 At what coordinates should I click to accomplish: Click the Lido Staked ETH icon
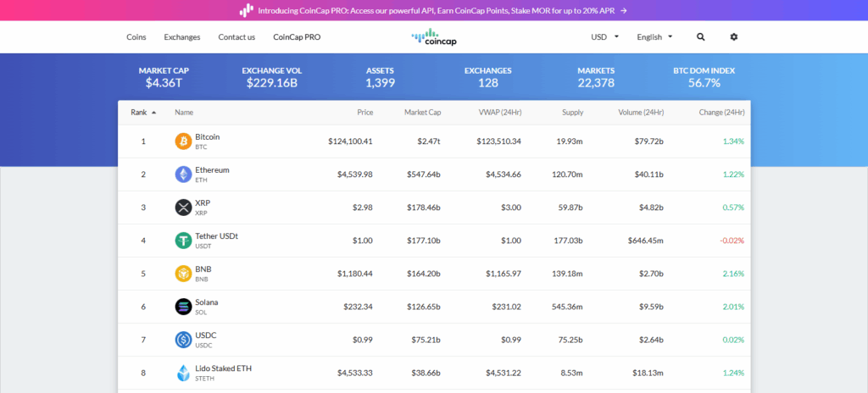click(x=183, y=373)
